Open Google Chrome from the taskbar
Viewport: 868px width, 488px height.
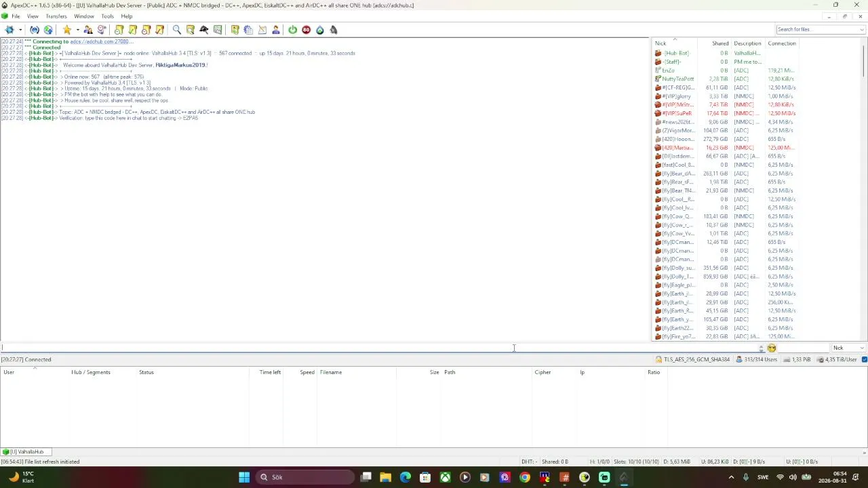(525, 477)
